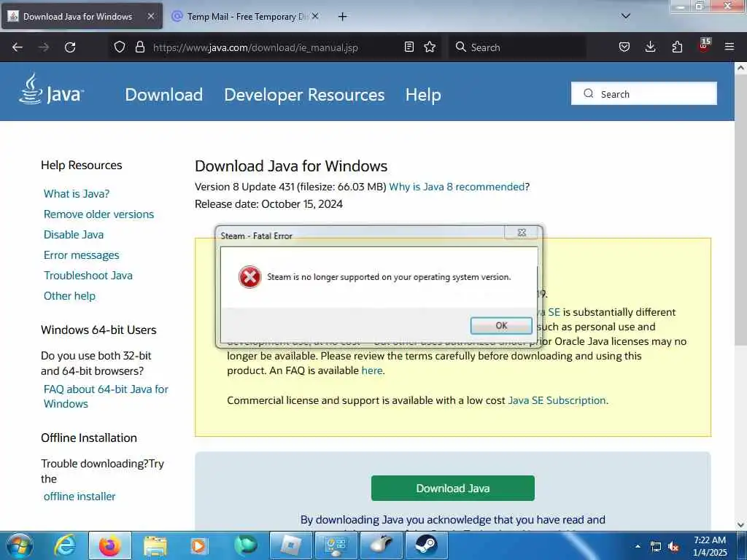Open a new tab with the plus button
The width and height of the screenshot is (747, 560).
pos(342,17)
